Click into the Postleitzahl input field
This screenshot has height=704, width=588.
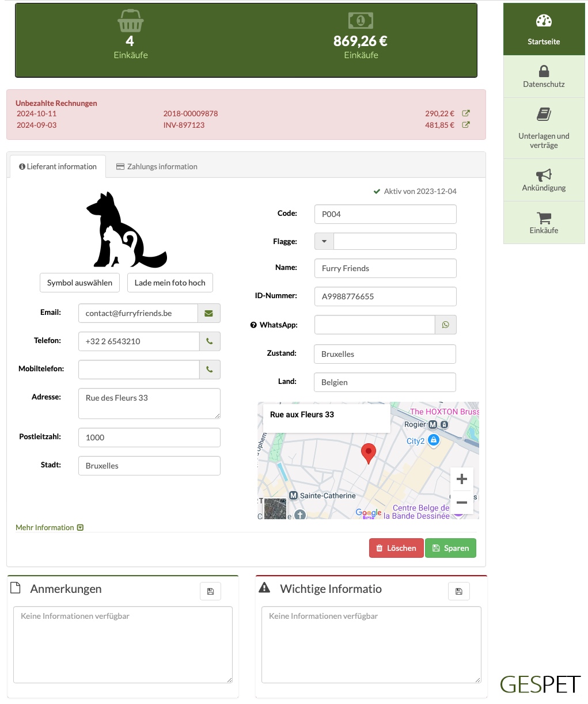pyautogui.click(x=149, y=437)
